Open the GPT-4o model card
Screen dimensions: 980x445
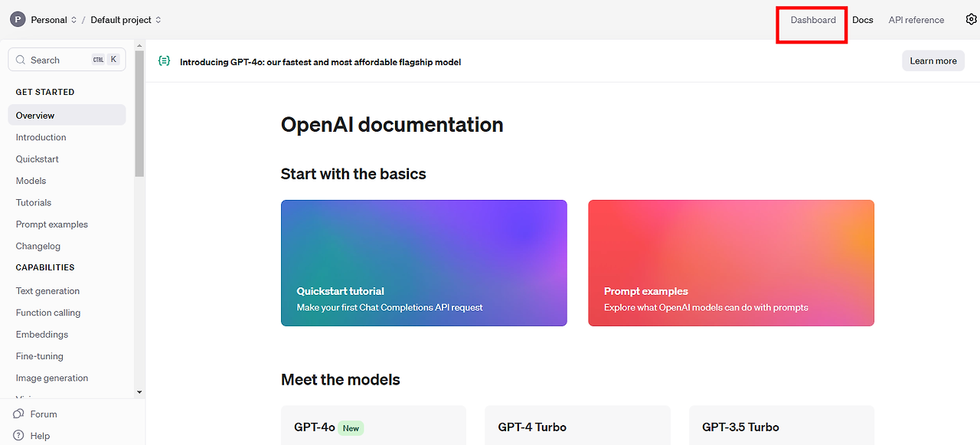coord(374,426)
